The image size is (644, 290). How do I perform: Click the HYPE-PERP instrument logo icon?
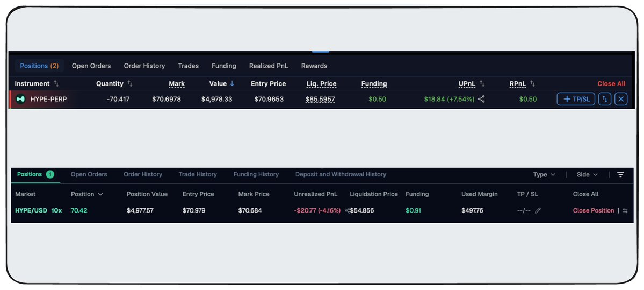tap(20, 99)
